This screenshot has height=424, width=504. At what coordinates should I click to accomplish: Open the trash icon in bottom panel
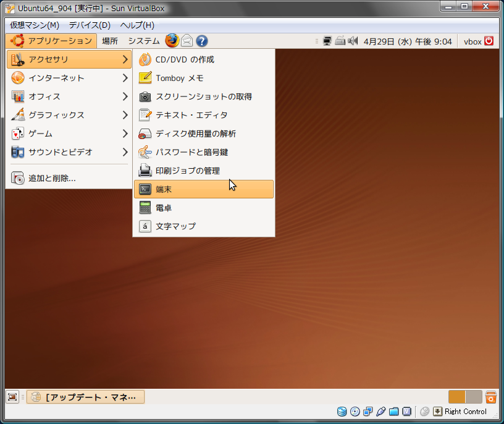coord(491,397)
